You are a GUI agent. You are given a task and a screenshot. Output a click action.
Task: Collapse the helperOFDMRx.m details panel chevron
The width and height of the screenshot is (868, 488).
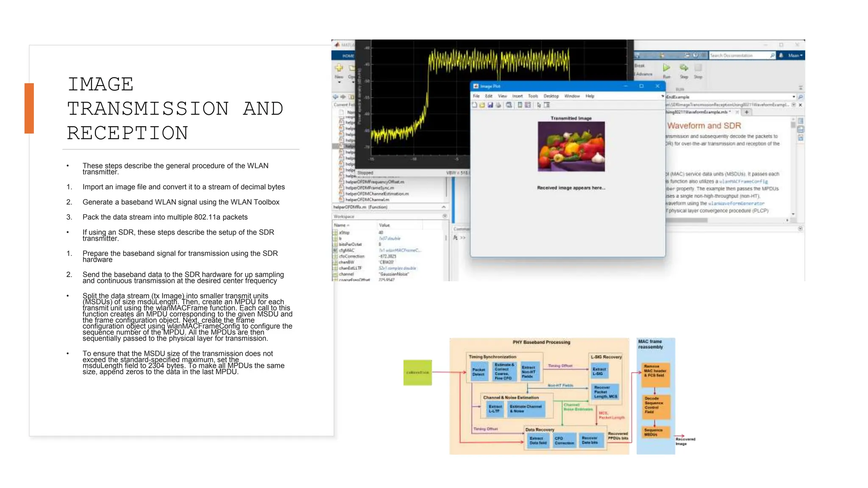coord(443,207)
